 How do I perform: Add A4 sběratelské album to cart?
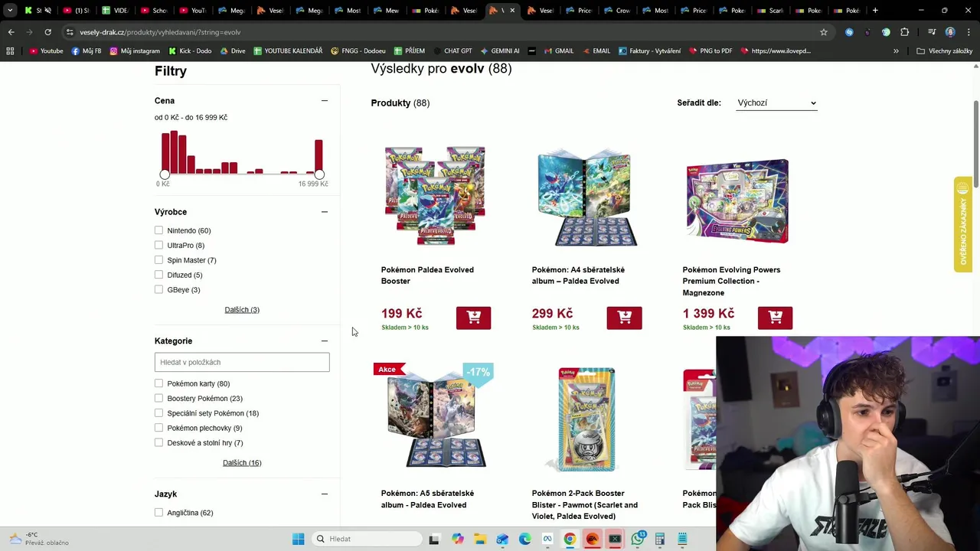point(624,318)
